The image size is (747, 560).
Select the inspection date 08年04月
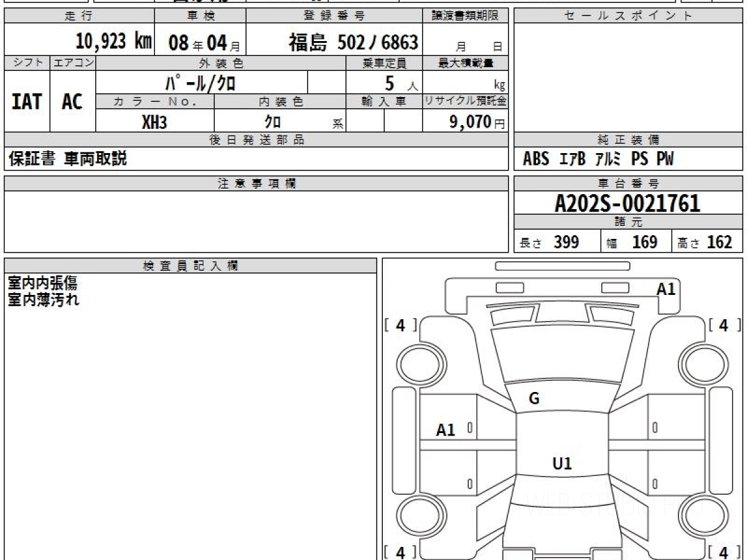coord(204,43)
